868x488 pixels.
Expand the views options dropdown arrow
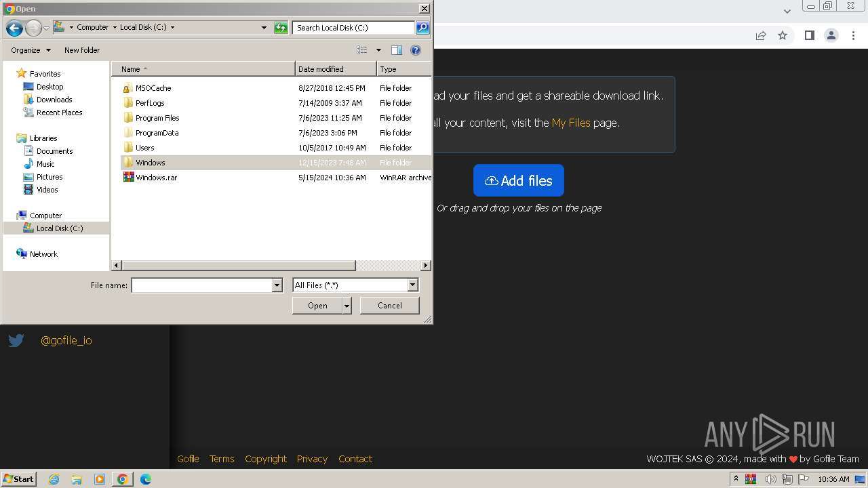click(x=378, y=50)
